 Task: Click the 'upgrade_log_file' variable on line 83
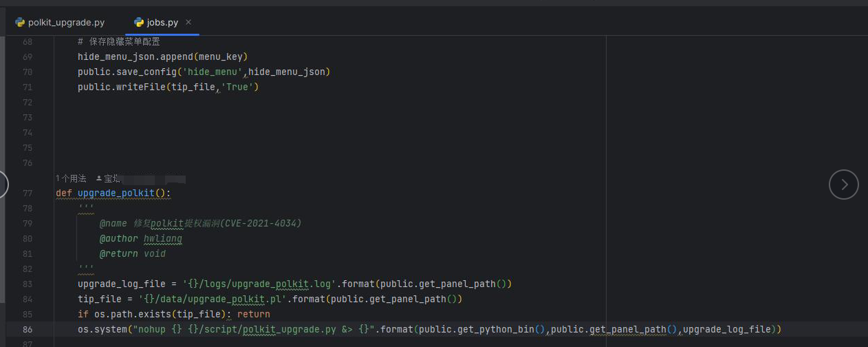(x=122, y=284)
